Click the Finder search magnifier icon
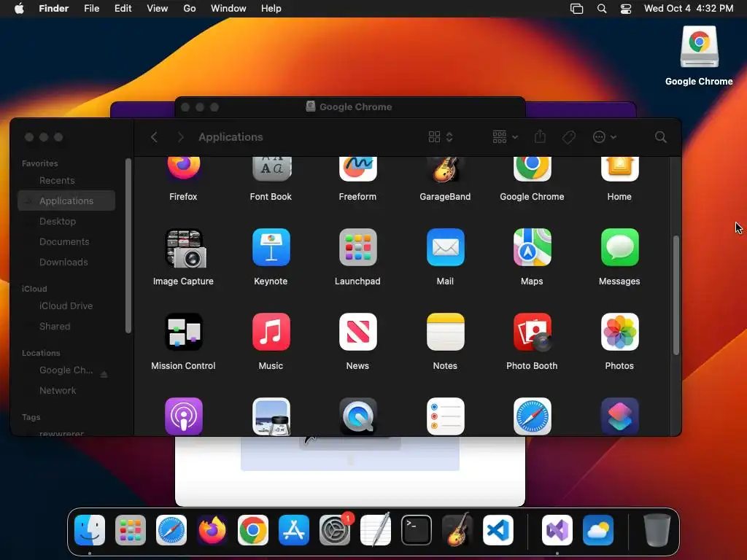747x560 pixels. 660,137
